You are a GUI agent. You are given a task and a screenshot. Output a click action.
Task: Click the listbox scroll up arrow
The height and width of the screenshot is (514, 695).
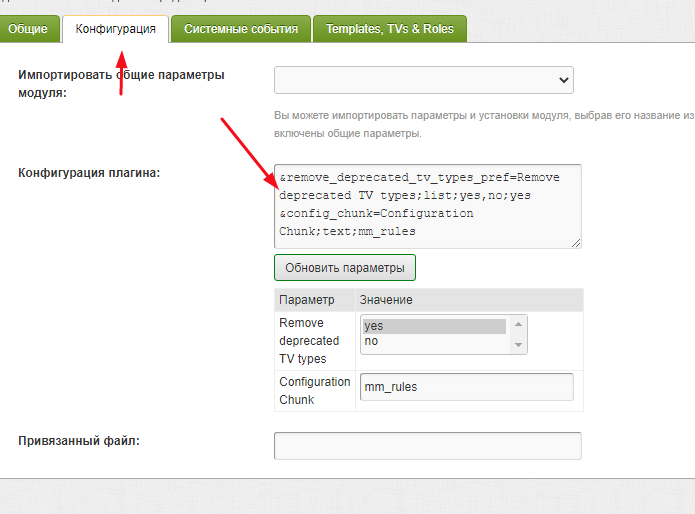[x=518, y=324]
